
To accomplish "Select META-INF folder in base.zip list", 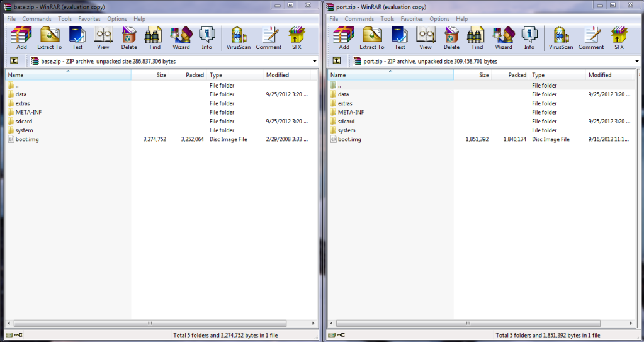I will [x=28, y=112].
